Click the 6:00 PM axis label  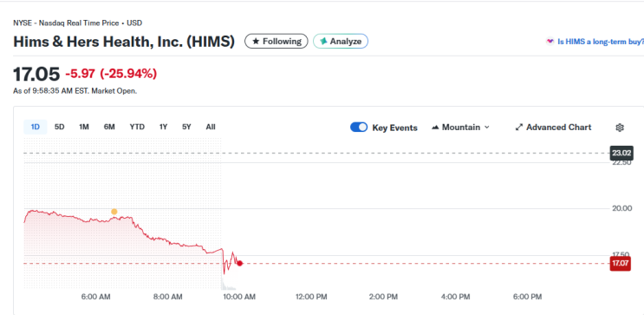coord(527,297)
